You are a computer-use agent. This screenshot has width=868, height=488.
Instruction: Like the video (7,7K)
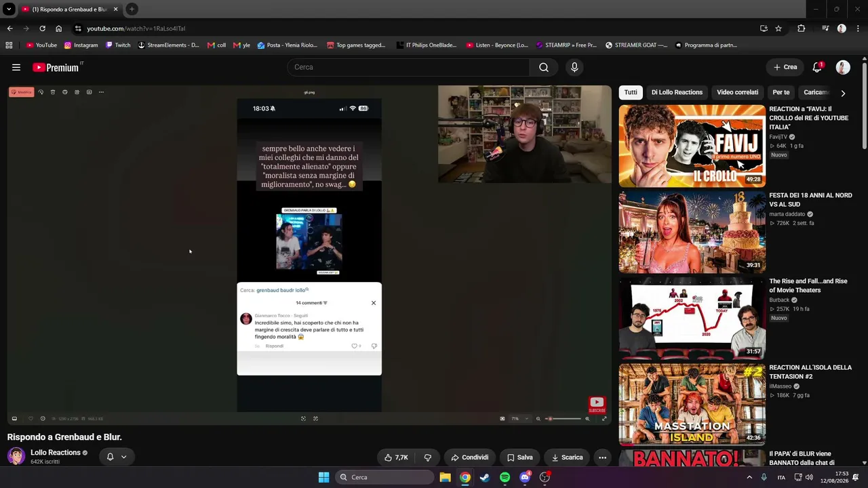(x=396, y=457)
